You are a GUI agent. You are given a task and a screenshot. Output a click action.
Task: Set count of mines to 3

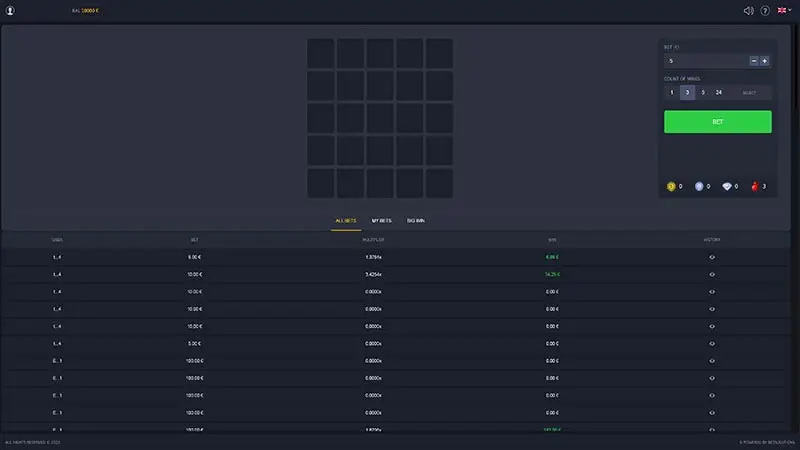click(687, 92)
